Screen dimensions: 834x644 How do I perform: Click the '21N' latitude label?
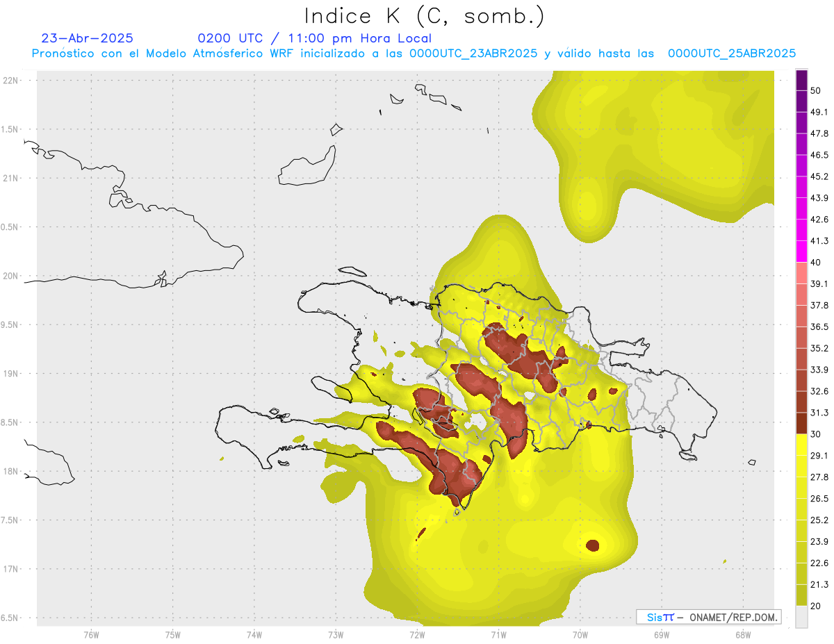[x=11, y=178]
